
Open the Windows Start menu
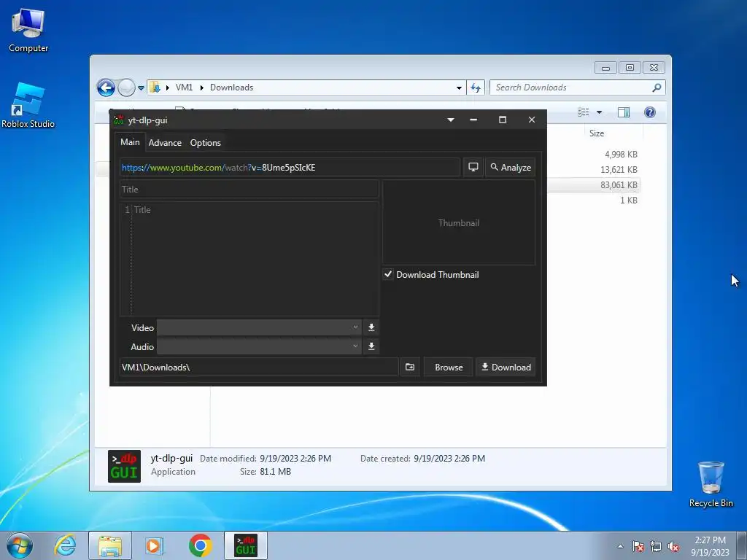pos(20,545)
